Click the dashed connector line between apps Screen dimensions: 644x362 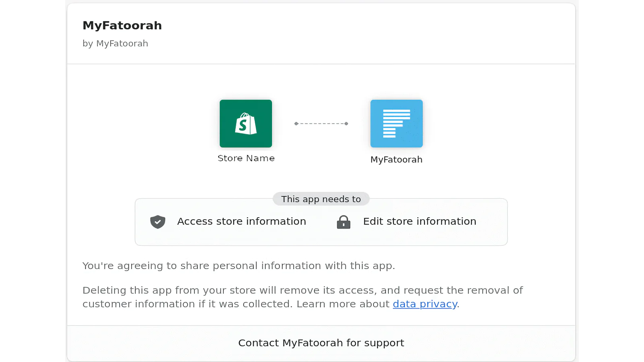[321, 123]
